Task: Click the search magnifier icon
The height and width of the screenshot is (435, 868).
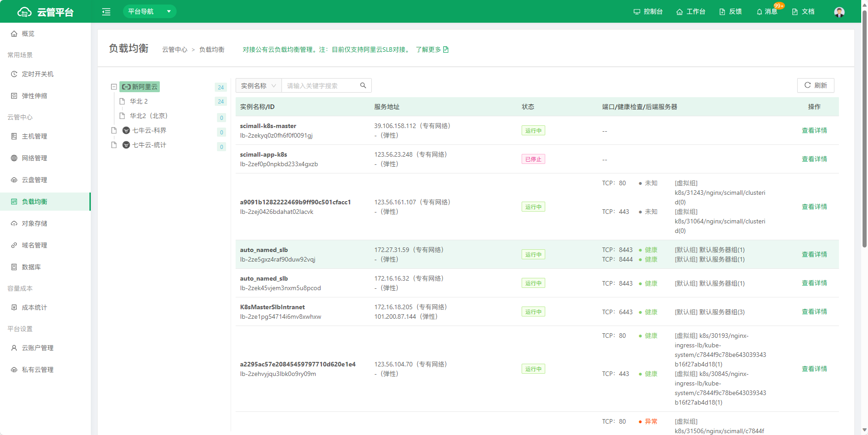Action: pyautogui.click(x=363, y=85)
